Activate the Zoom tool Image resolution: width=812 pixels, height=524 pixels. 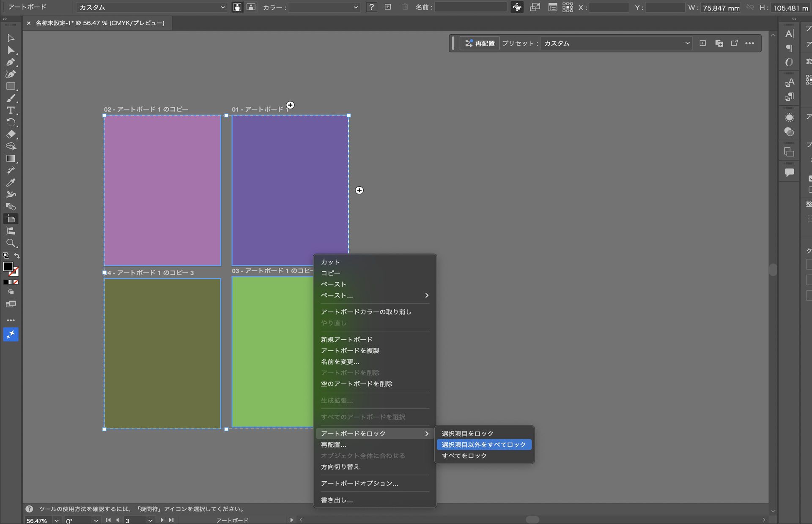[11, 243]
